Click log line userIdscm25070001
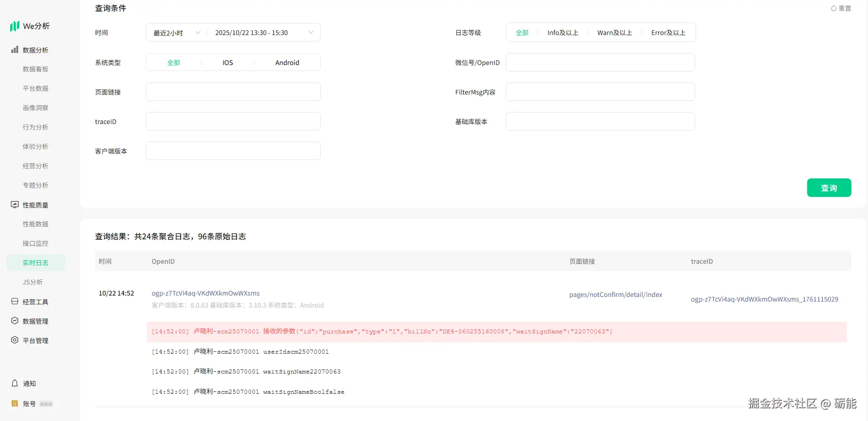This screenshot has width=868, height=421. [240, 352]
